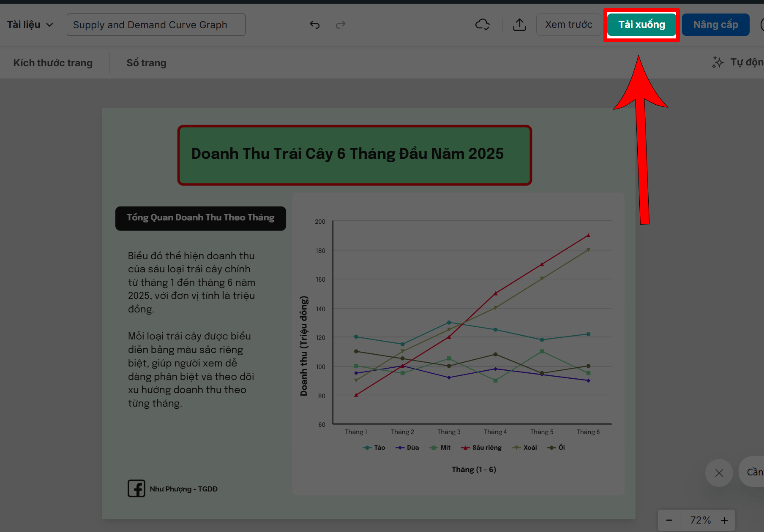
Task: Click the Facebook icon on the page
Action: [x=136, y=489]
